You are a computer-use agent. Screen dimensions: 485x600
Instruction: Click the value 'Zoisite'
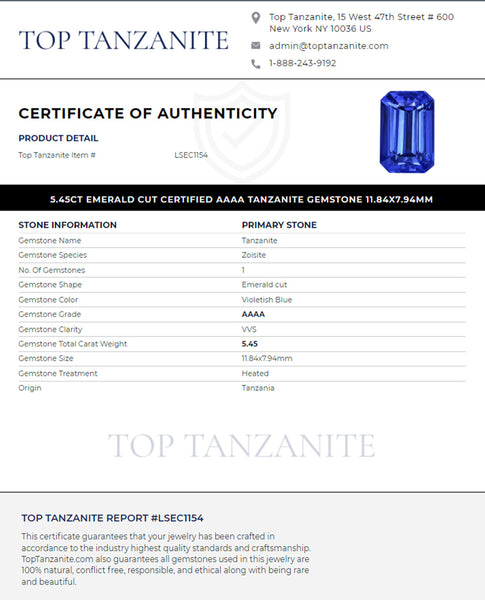(253, 255)
